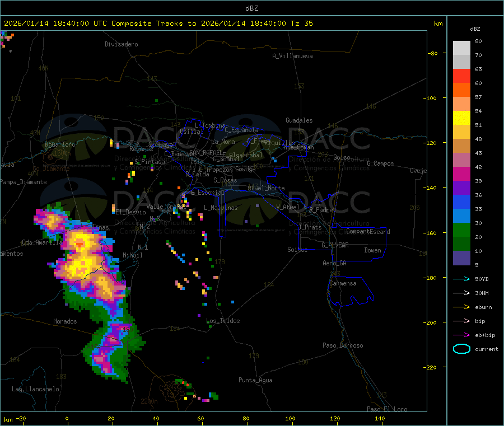Click the Carmensa map label
504x426 pixels.
(343, 283)
